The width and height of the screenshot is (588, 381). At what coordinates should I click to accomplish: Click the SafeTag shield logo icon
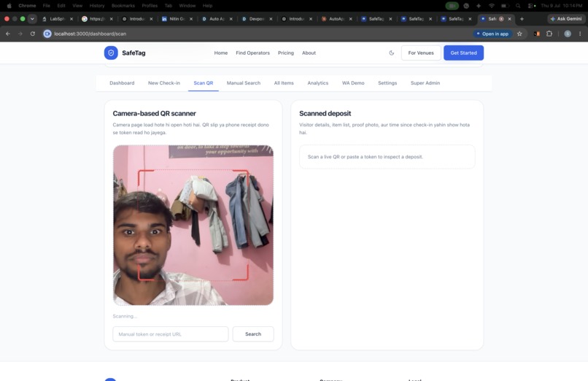111,53
